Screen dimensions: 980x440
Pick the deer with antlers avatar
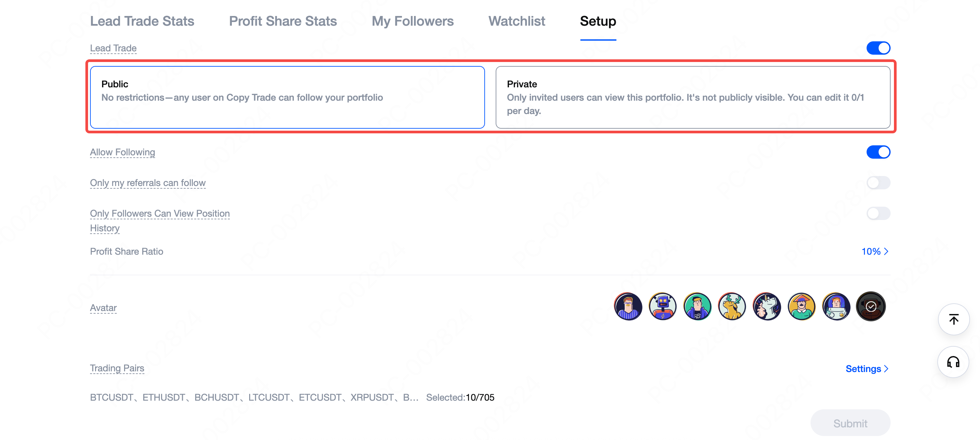click(731, 307)
